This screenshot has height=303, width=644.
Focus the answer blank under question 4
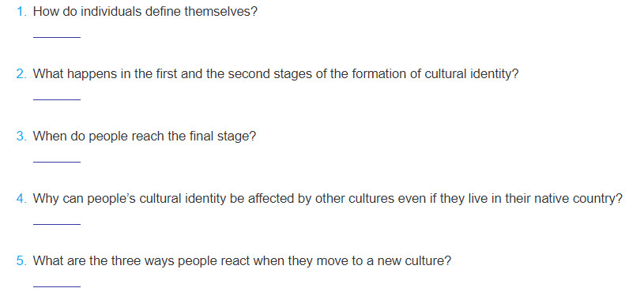coord(57,220)
